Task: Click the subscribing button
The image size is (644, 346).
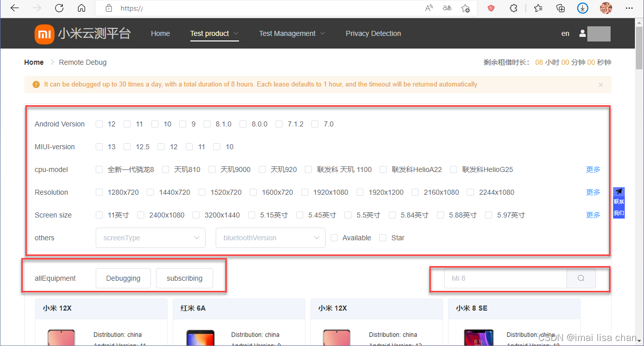Action: tap(184, 278)
